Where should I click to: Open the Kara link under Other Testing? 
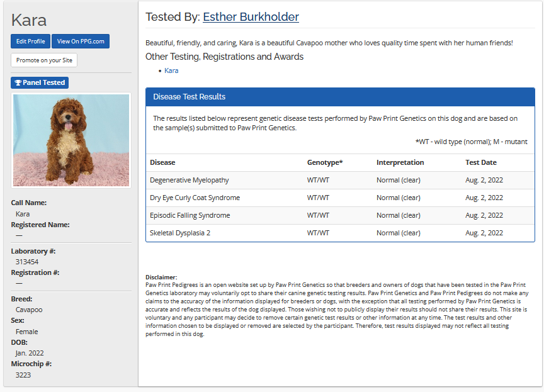171,70
